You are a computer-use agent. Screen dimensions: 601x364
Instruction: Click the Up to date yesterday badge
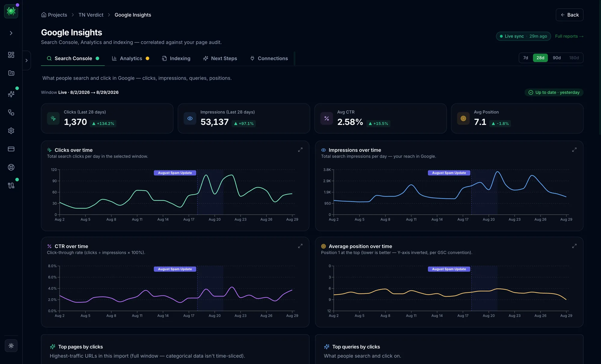point(554,92)
